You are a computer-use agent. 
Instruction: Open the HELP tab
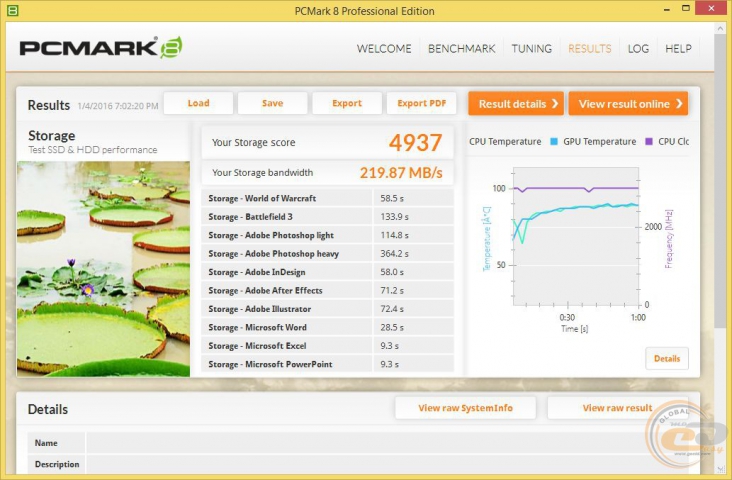click(x=678, y=49)
